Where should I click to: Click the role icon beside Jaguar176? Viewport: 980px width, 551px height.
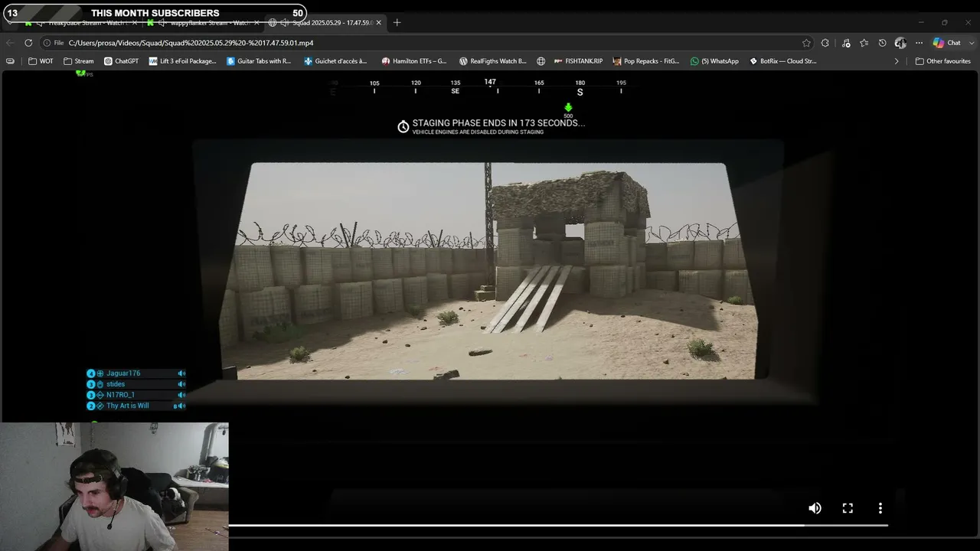[100, 373]
